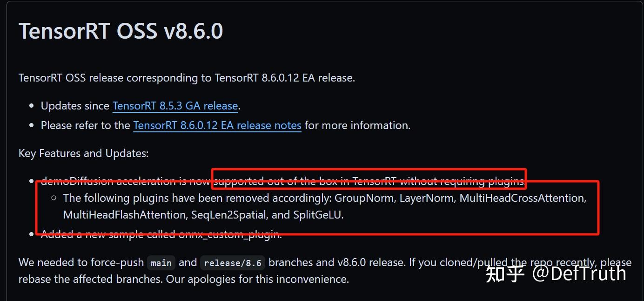644x301 pixels.
Task: Click the word GroupNorm in the plugin list
Action: pos(364,198)
